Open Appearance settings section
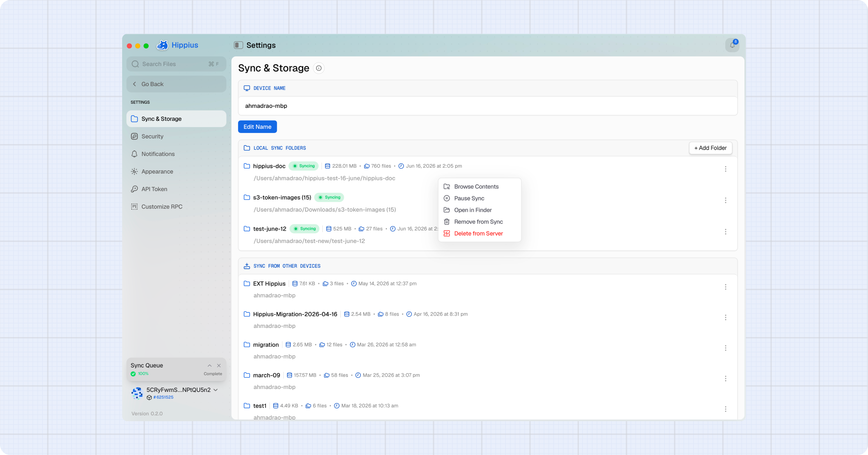The width and height of the screenshot is (868, 455). 176,172
